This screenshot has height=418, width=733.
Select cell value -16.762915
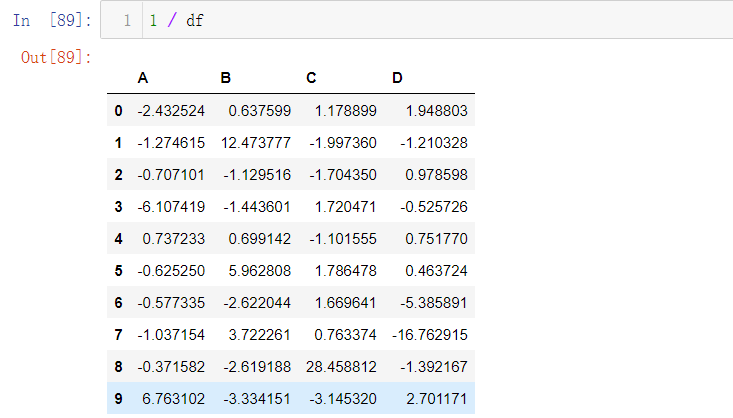[430, 335]
